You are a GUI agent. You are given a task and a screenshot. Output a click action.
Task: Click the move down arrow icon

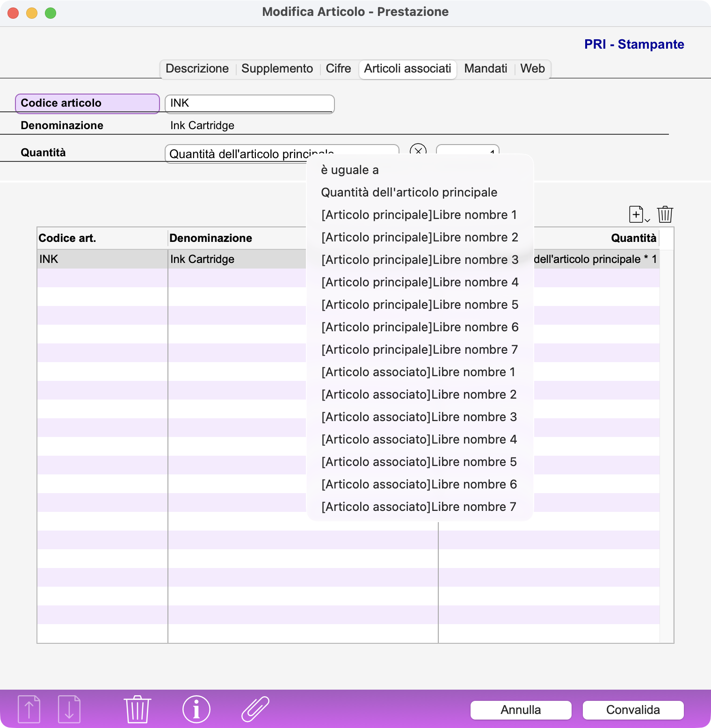(69, 709)
